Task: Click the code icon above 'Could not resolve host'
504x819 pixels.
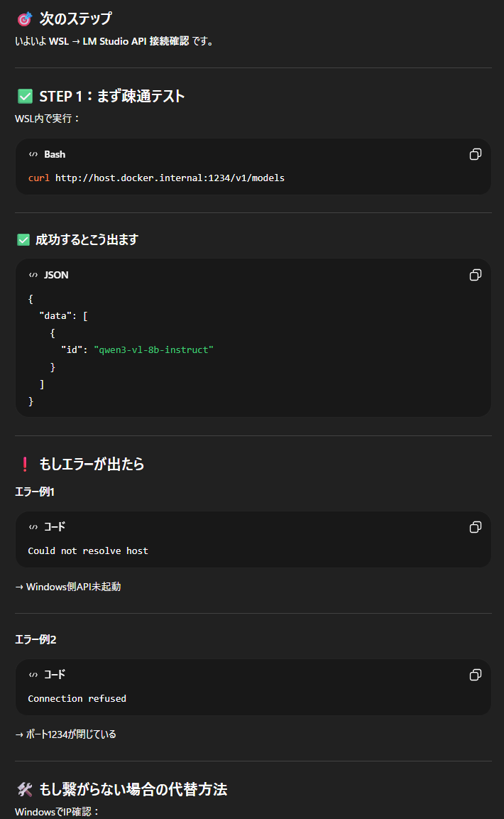Action: click(33, 527)
